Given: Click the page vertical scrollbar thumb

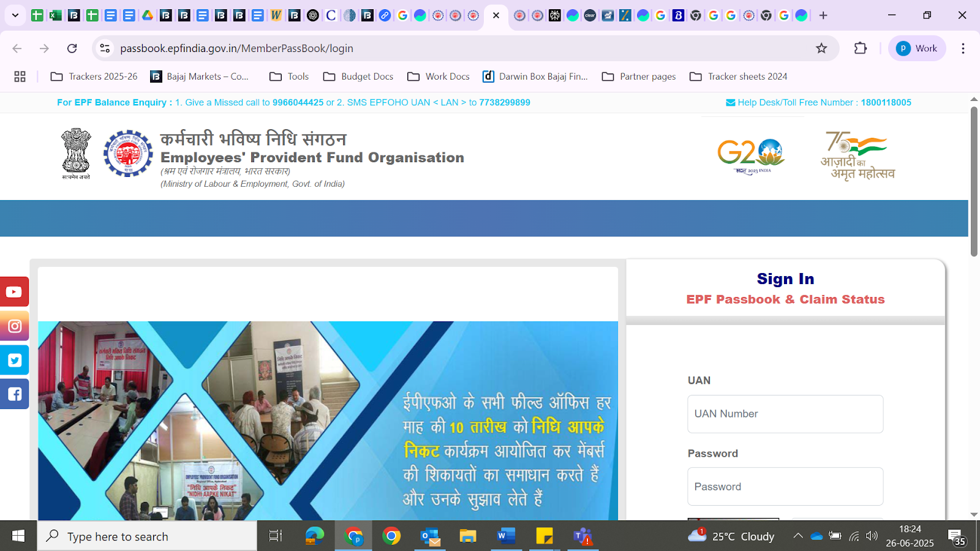Looking at the screenshot, I should 974,181.
